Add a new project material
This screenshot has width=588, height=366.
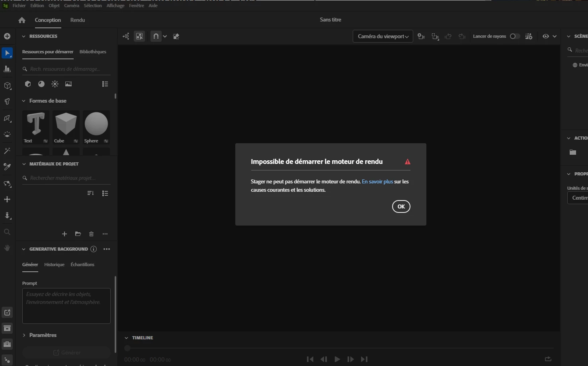pos(64,234)
